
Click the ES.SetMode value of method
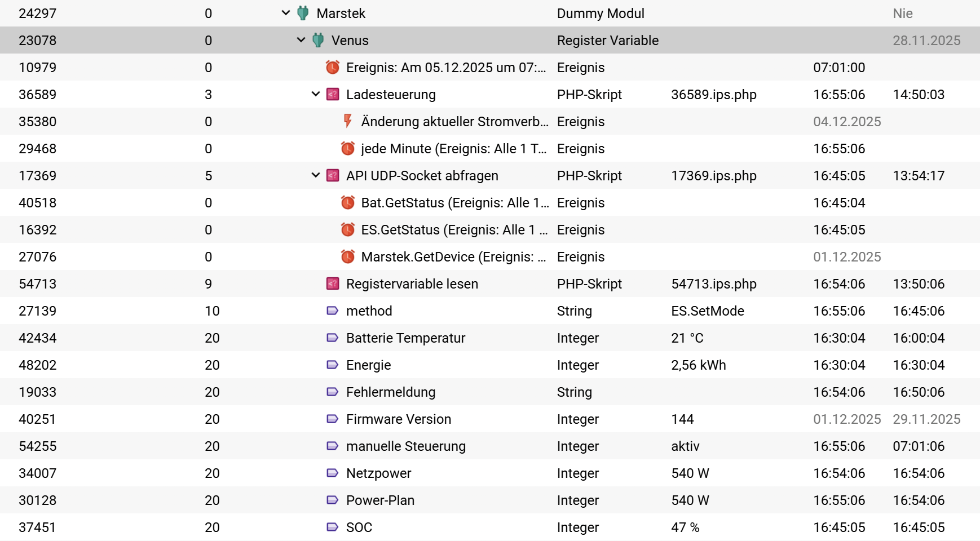point(707,311)
